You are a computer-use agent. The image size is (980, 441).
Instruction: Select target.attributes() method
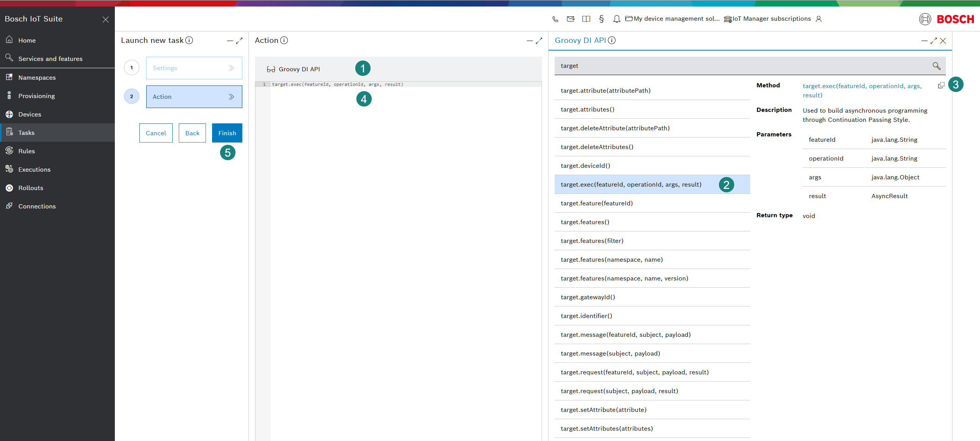point(652,109)
